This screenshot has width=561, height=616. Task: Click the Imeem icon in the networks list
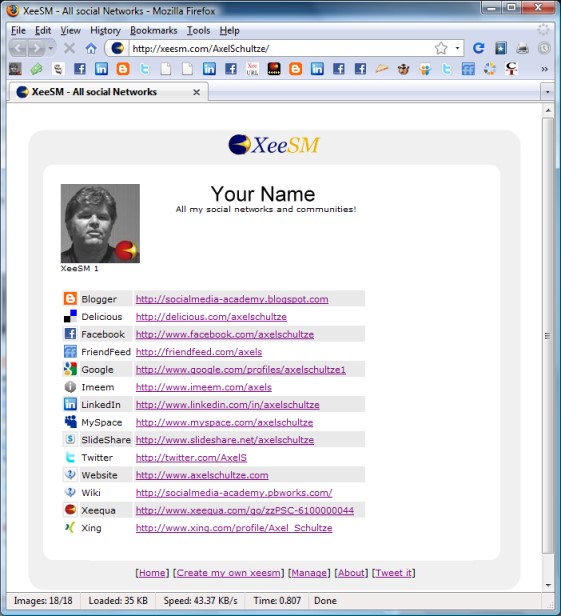click(x=70, y=387)
